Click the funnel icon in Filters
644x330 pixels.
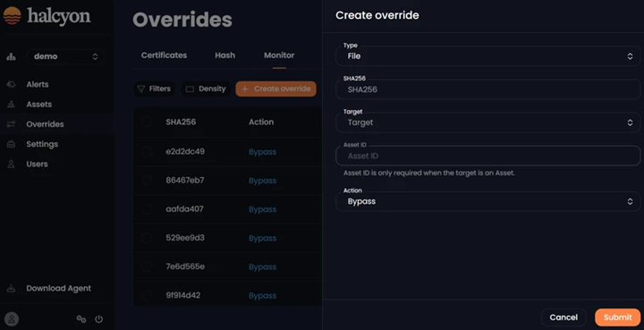pyautogui.click(x=141, y=89)
